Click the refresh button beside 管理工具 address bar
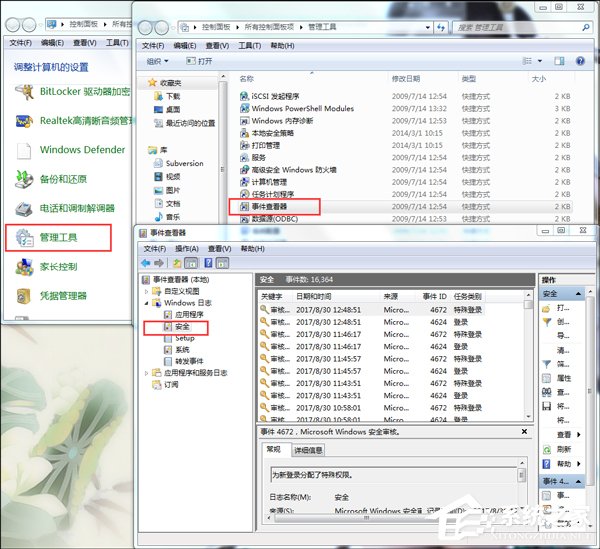This screenshot has height=549, width=600. (441, 28)
